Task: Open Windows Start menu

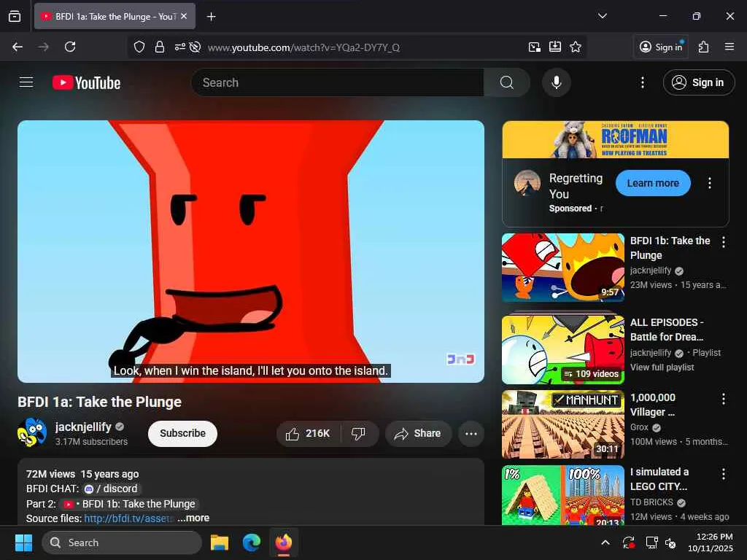Action: 23,542
